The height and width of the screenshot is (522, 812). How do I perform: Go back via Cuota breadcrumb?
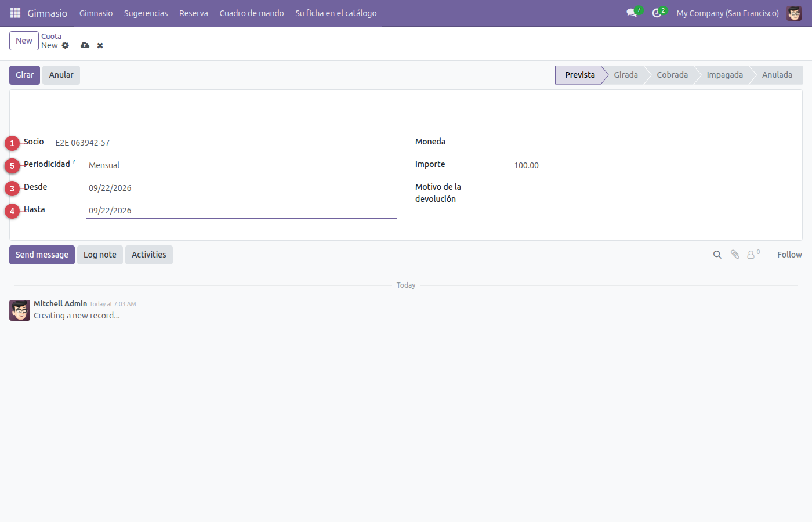tap(51, 36)
